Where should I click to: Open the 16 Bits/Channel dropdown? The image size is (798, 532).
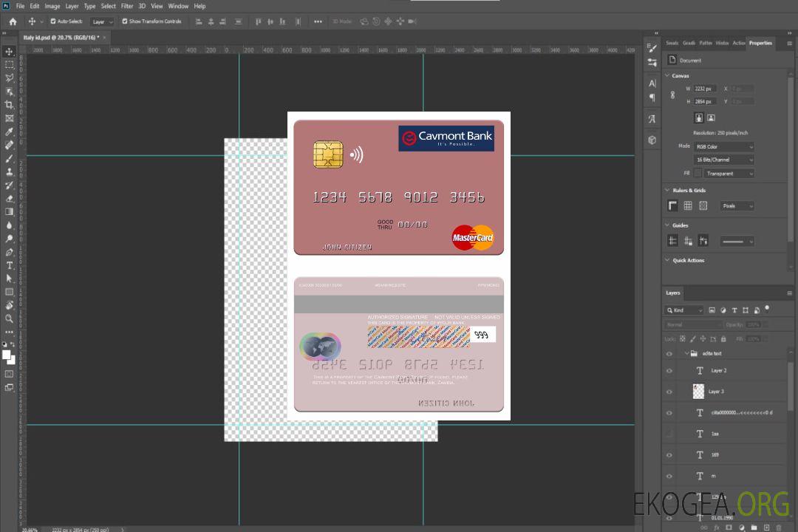pos(723,160)
